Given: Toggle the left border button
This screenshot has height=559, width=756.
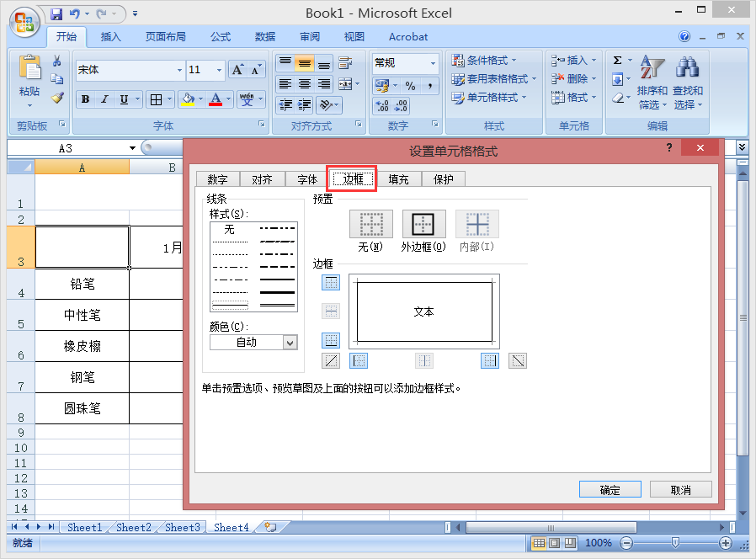Looking at the screenshot, I should [x=359, y=361].
